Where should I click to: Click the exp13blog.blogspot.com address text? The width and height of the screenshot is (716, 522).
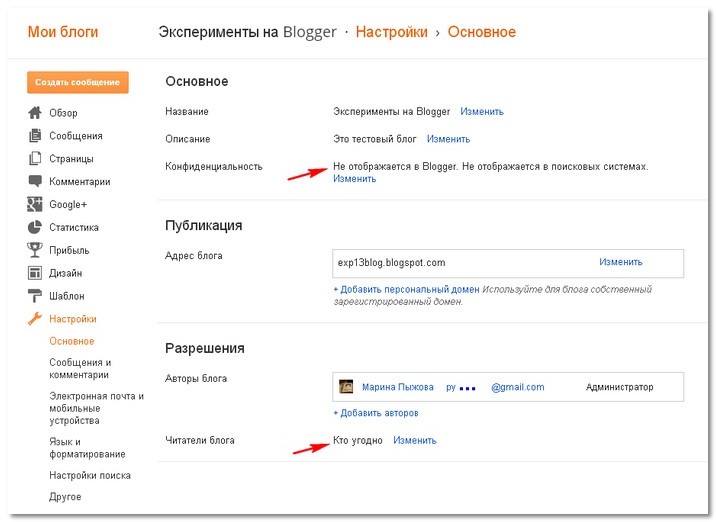[391, 263]
